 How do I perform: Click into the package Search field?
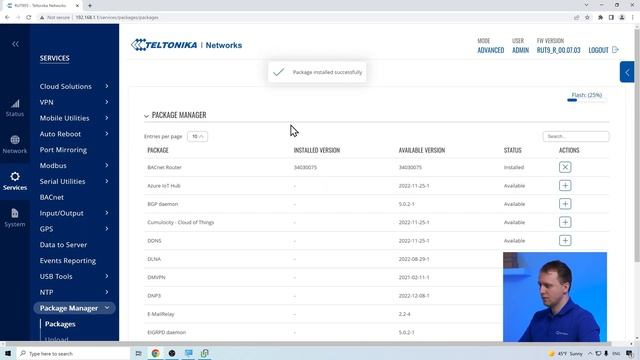point(576,136)
